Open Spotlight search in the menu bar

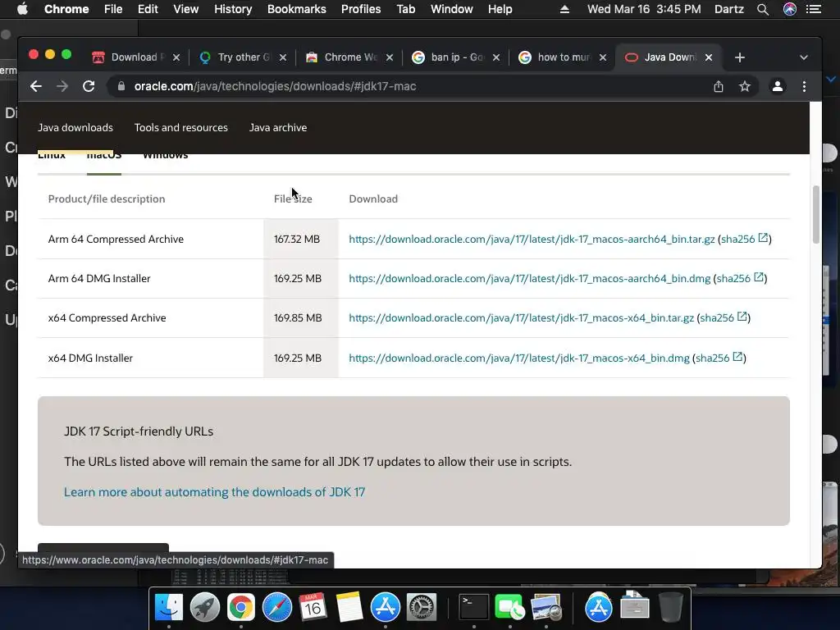point(762,9)
